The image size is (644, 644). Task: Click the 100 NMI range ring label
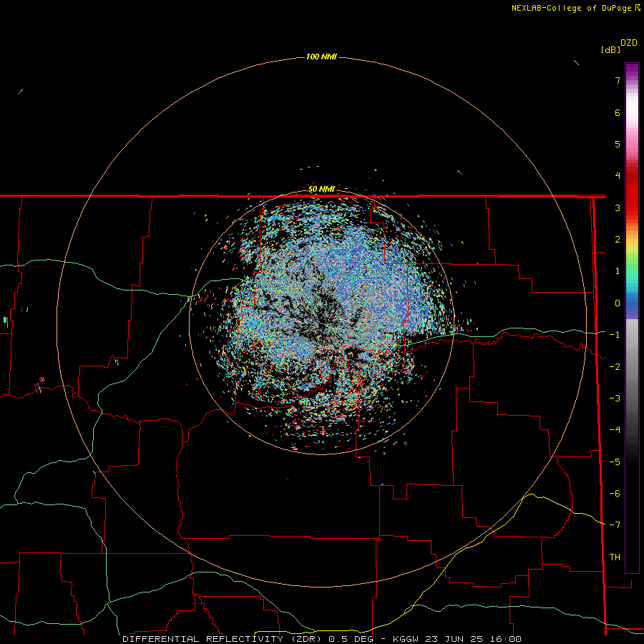coord(321,57)
